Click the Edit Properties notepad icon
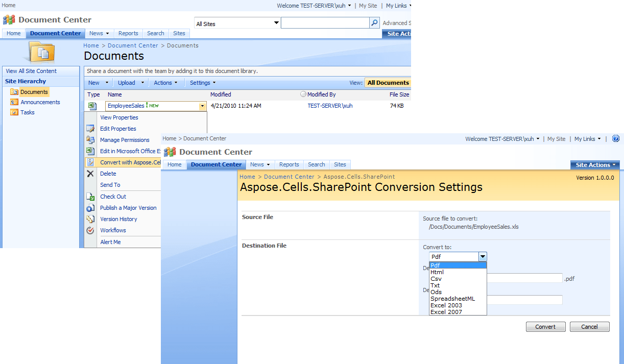The image size is (624, 364). click(90, 129)
